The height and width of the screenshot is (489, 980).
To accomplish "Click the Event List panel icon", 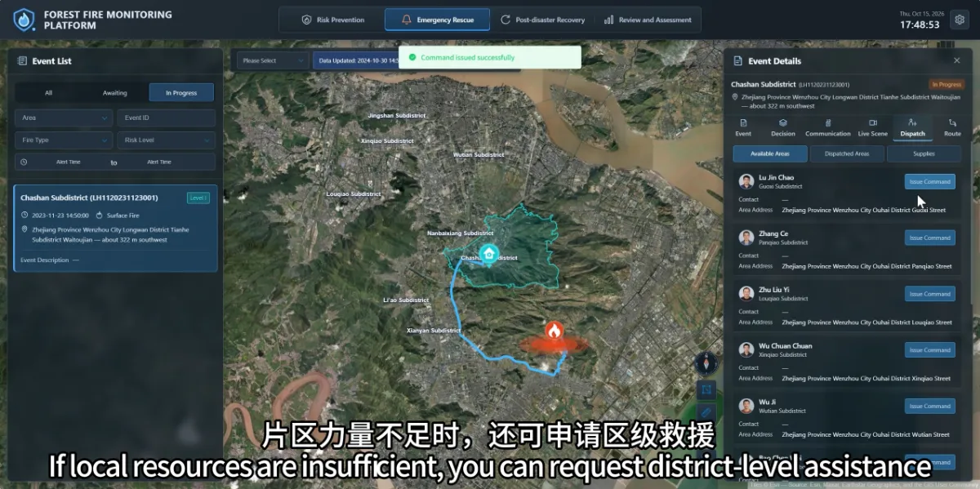I will [x=23, y=61].
